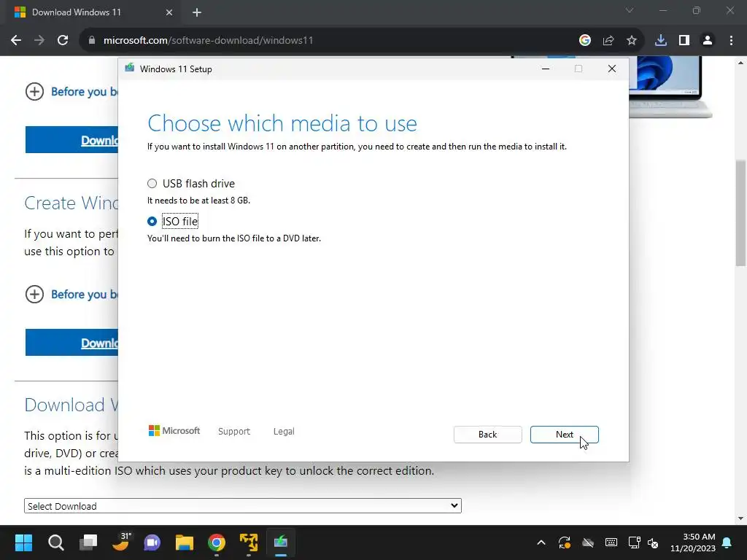Bookmark this page with the star
The width and height of the screenshot is (747, 560).
tap(632, 41)
